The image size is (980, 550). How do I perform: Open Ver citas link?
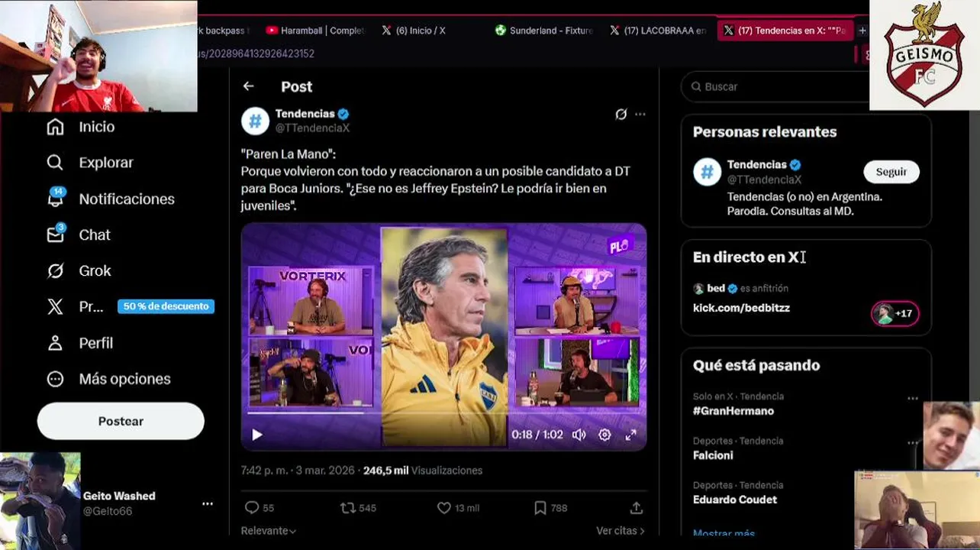(620, 530)
